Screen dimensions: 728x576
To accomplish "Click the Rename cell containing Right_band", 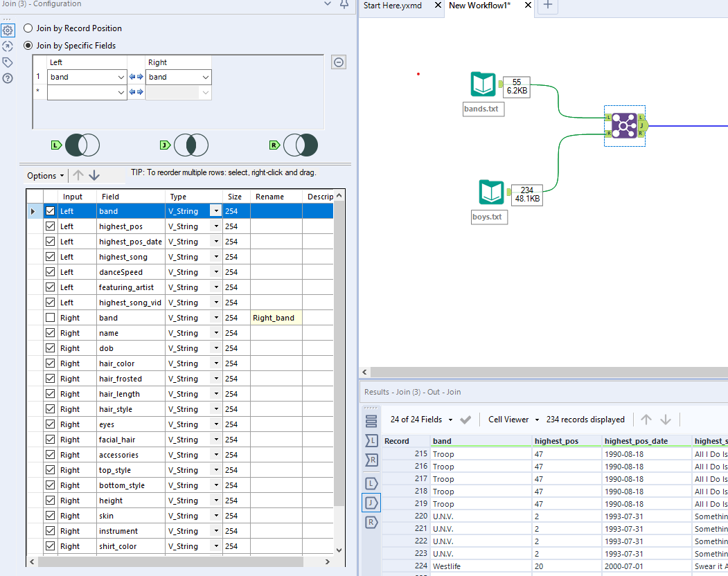I will pyautogui.click(x=276, y=318).
